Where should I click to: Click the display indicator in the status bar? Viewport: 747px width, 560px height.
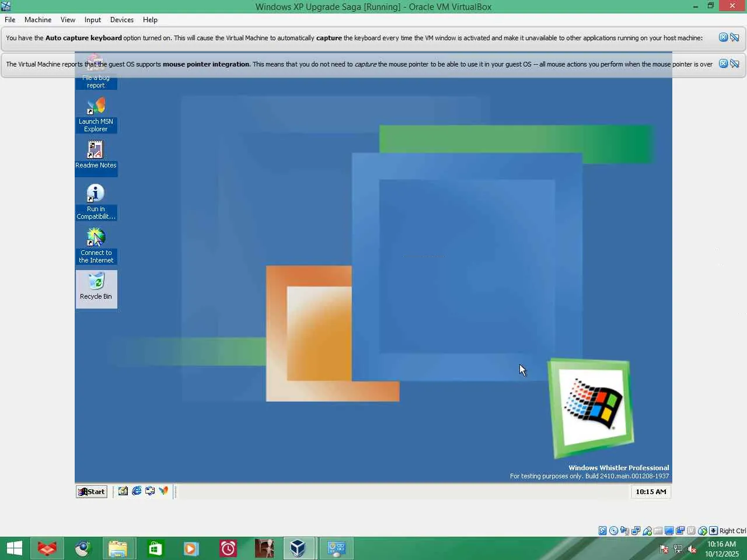pyautogui.click(x=669, y=531)
